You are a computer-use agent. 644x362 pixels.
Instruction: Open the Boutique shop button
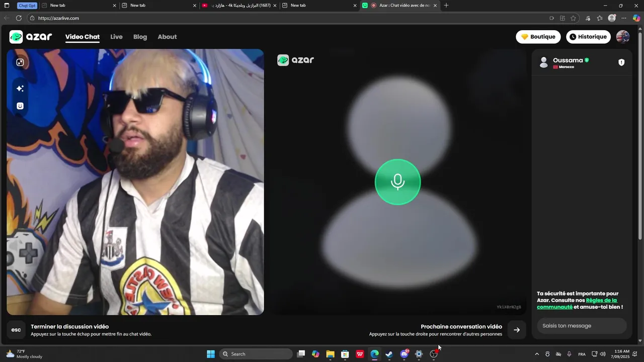pos(538,37)
